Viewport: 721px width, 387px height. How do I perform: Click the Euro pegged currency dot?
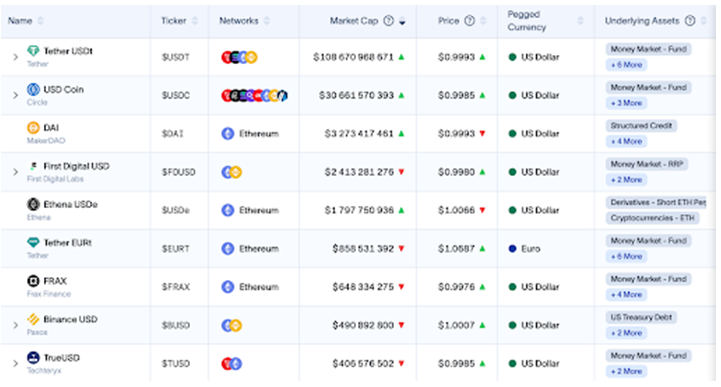512,249
